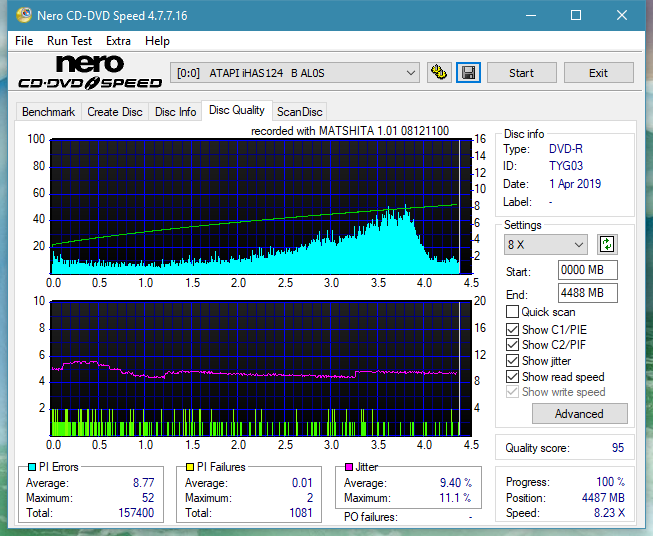Switch to the ScanDisc tab
The width and height of the screenshot is (653, 536).
pyautogui.click(x=299, y=112)
